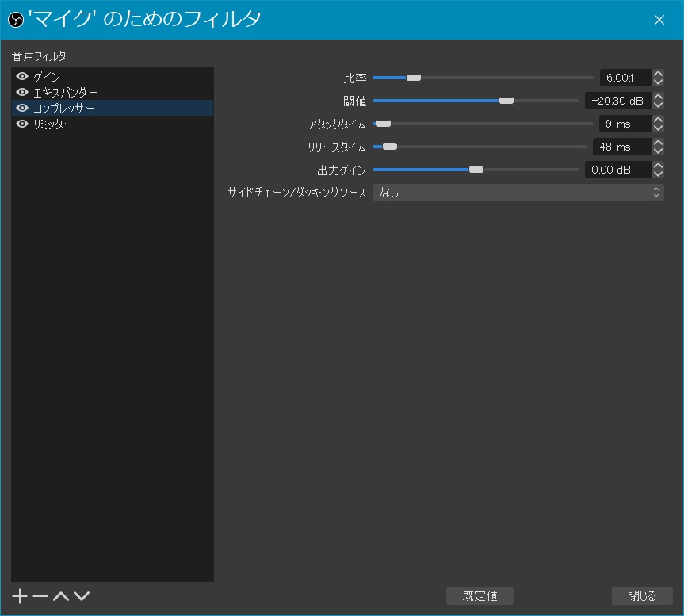Select the ゲイン filter in list
Image resolution: width=684 pixels, height=616 pixels.
48,77
